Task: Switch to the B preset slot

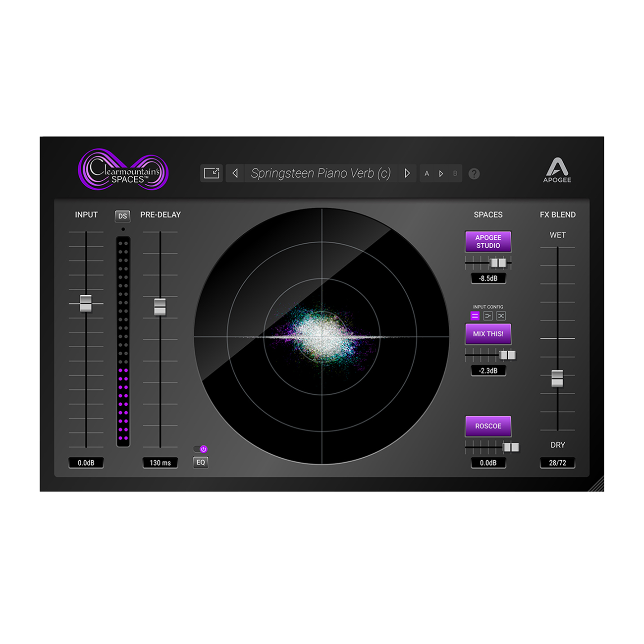Action: click(x=455, y=174)
